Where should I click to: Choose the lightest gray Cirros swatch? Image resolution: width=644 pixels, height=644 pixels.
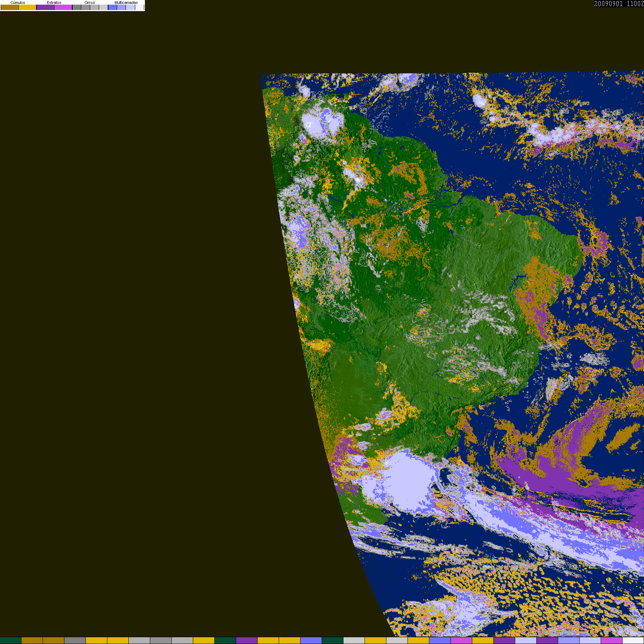[103, 7]
